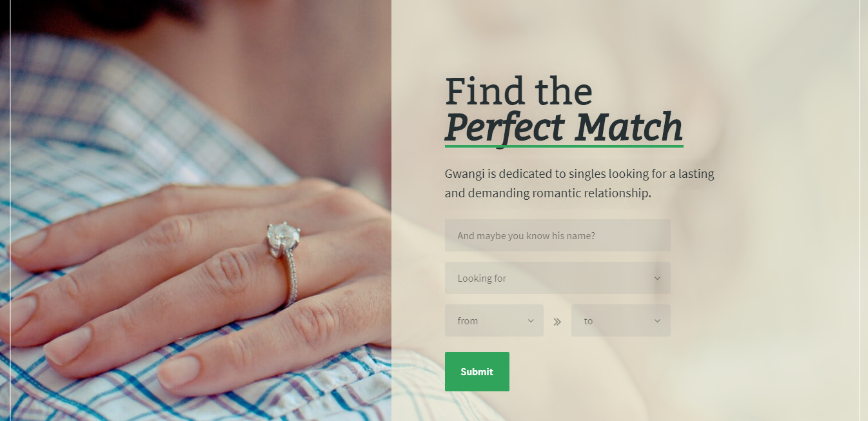Screen dimensions: 868x421
Task: Click the diamond ring in the photo
Action: pos(285,237)
